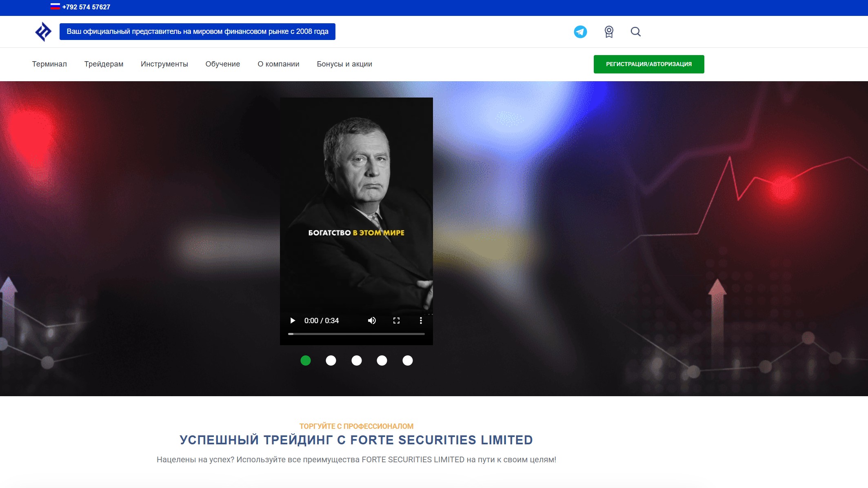Image resolution: width=868 pixels, height=488 pixels.
Task: Click the Russian flag icon
Action: click(x=55, y=7)
